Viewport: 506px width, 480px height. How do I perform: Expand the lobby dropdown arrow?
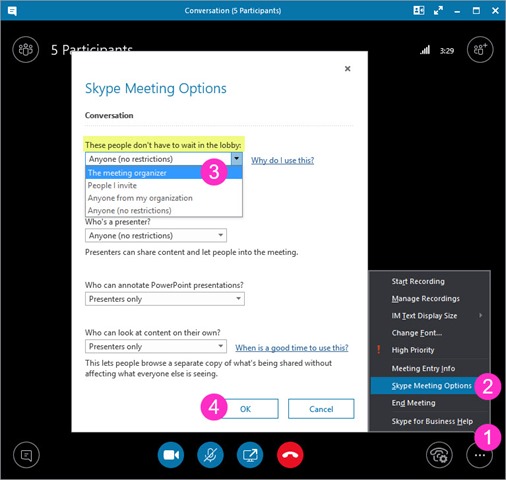click(237, 159)
